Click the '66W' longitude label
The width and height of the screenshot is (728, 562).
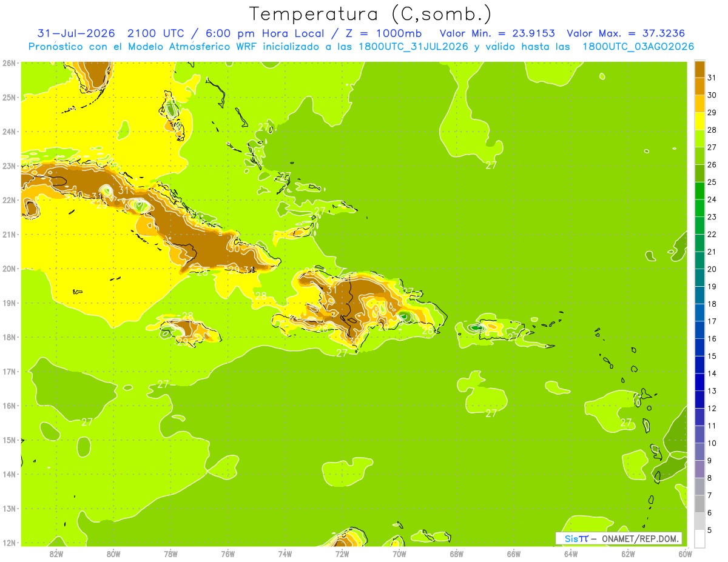[513, 554]
